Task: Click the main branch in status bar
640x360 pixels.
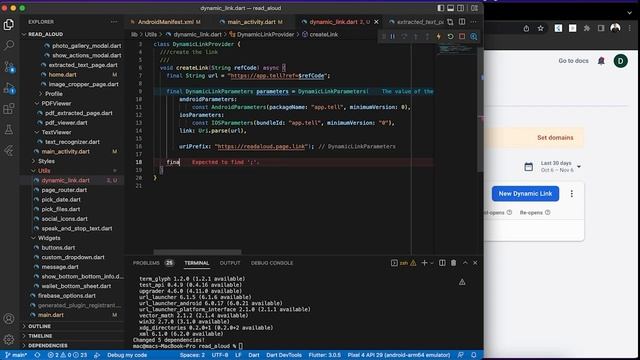Action: 16,355
